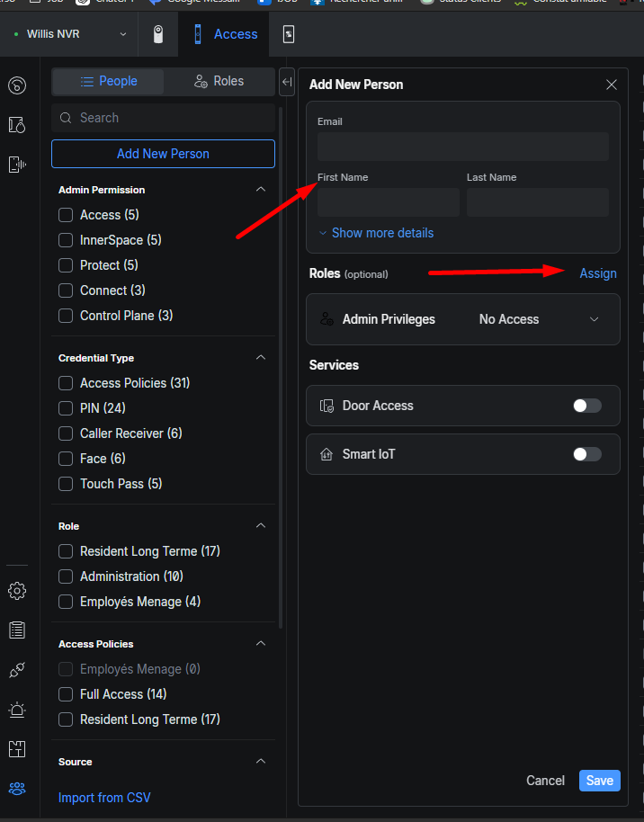
Task: Open the devices icon in left sidebar
Action: tap(17, 165)
